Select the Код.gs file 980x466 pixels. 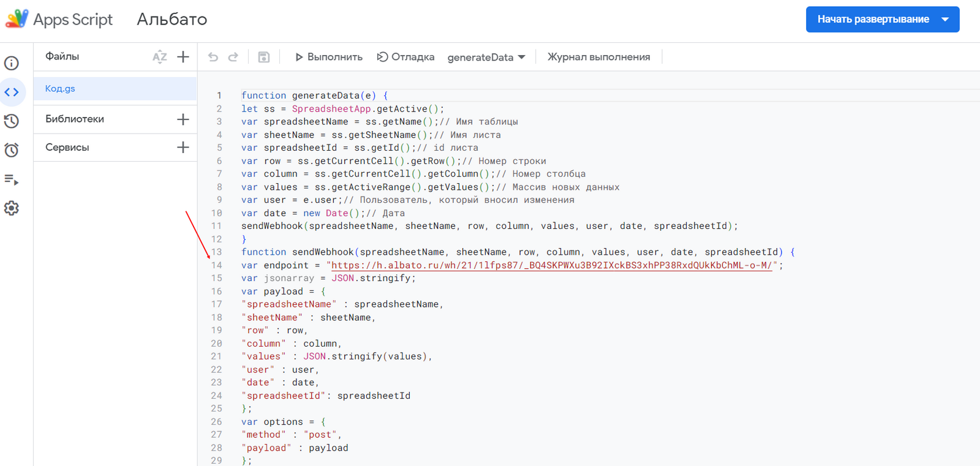click(x=60, y=89)
